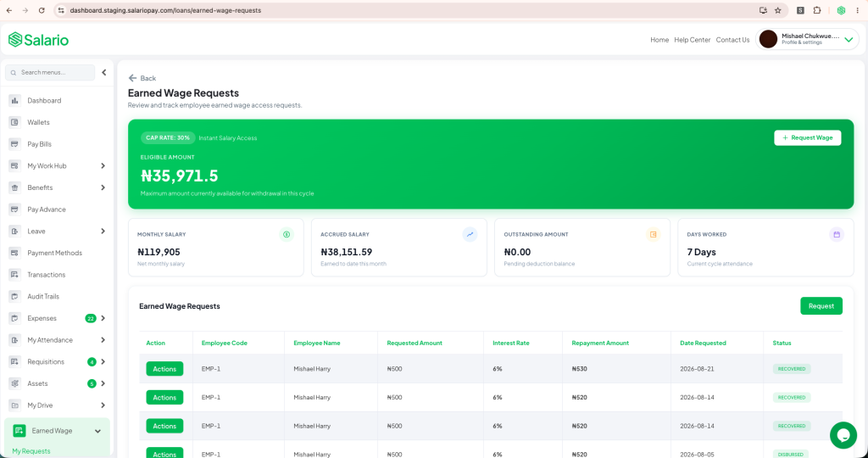The height and width of the screenshot is (458, 868).
Task: Expand the Expenses submenu chevron
Action: coord(103,318)
